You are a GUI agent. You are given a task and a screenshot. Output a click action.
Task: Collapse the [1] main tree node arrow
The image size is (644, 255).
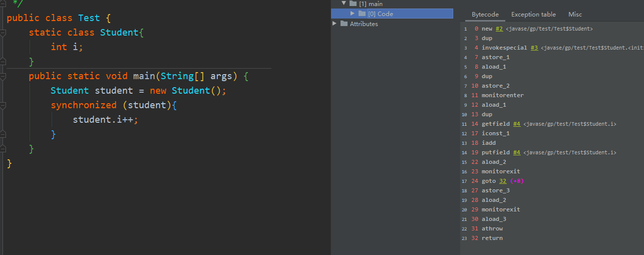click(344, 4)
